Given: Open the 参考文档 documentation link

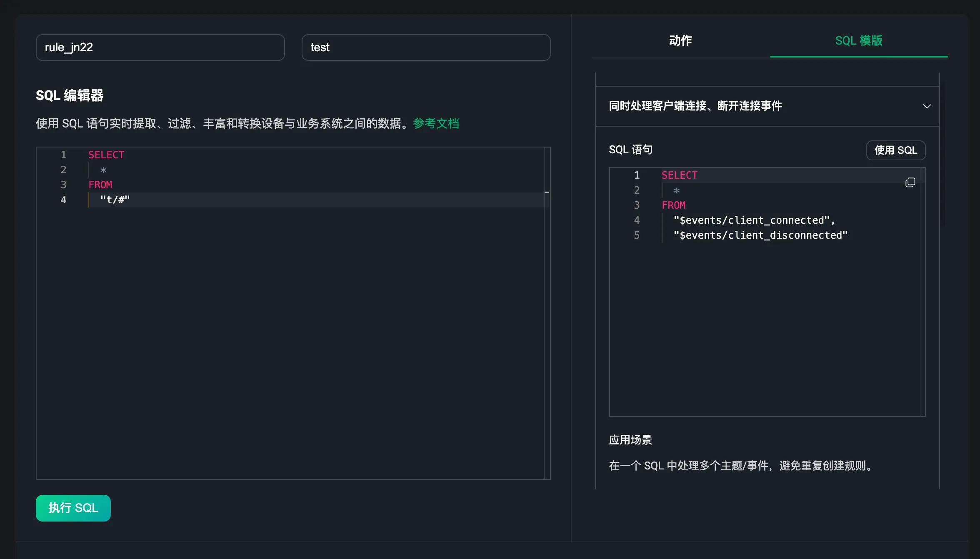Looking at the screenshot, I should click(x=436, y=123).
